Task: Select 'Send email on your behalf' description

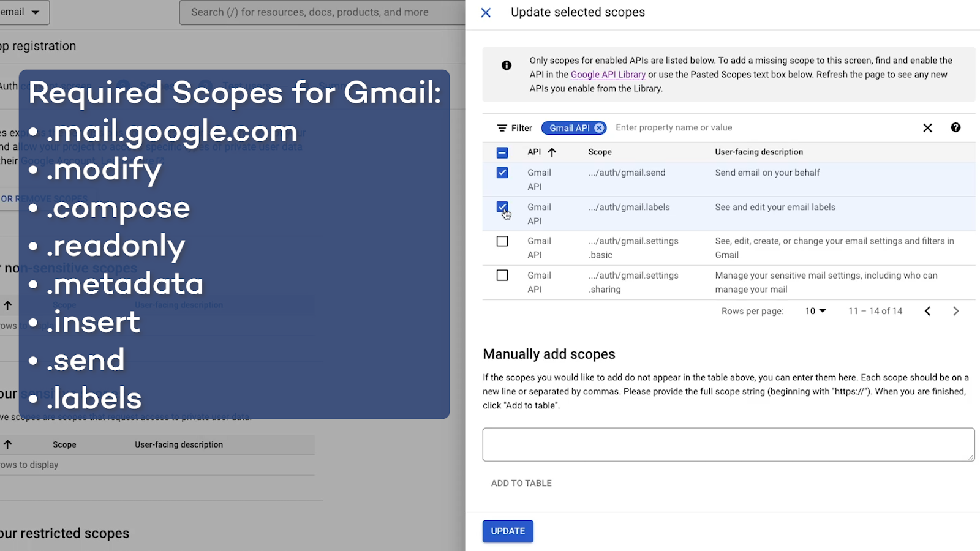Action: [x=767, y=173]
